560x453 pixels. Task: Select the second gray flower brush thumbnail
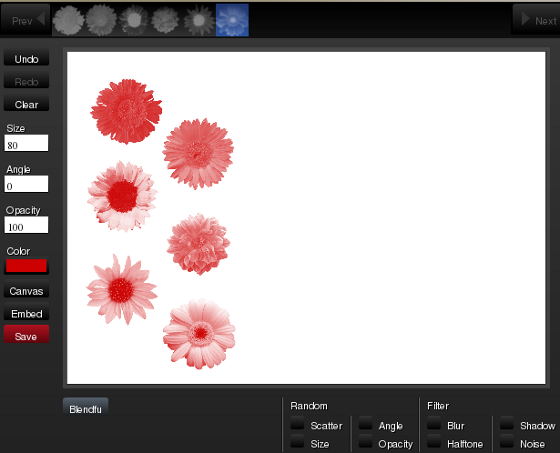pyautogui.click(x=101, y=20)
